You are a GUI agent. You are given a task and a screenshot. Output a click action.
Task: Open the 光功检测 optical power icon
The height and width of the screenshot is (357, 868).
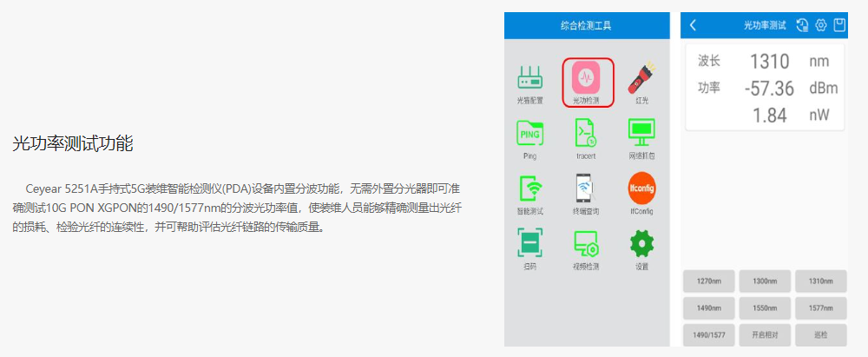pos(587,80)
